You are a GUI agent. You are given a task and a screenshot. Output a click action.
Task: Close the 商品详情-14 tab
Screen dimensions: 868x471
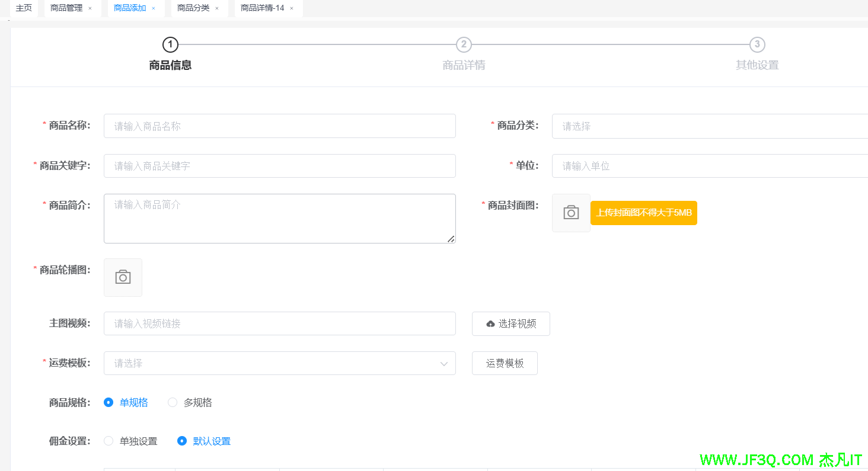click(x=292, y=8)
